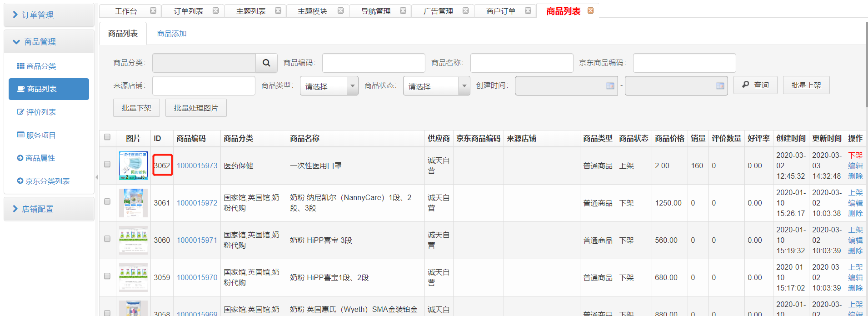Click the 批量下架 button
This screenshot has width=868, height=316.
click(136, 108)
